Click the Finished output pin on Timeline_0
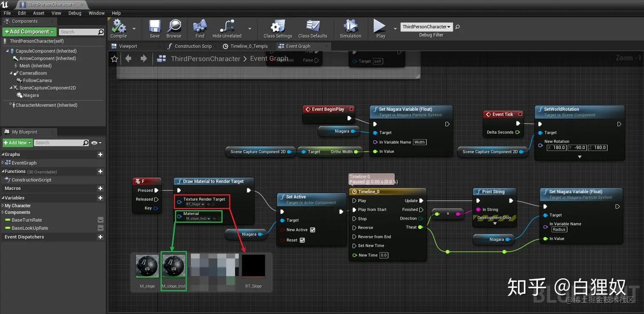This screenshot has height=314, width=644. [421, 210]
